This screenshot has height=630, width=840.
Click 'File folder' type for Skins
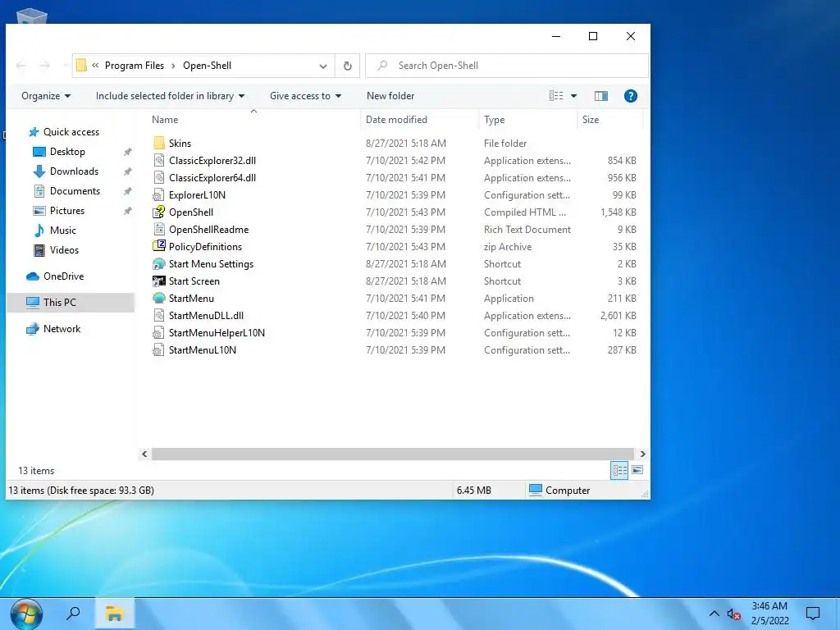click(505, 143)
